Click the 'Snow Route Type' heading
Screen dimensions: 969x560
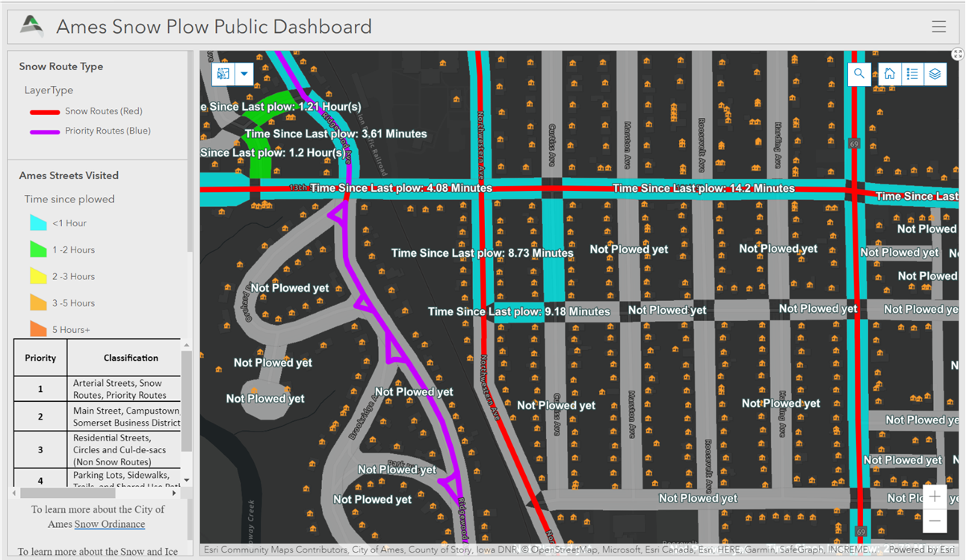[x=61, y=66]
